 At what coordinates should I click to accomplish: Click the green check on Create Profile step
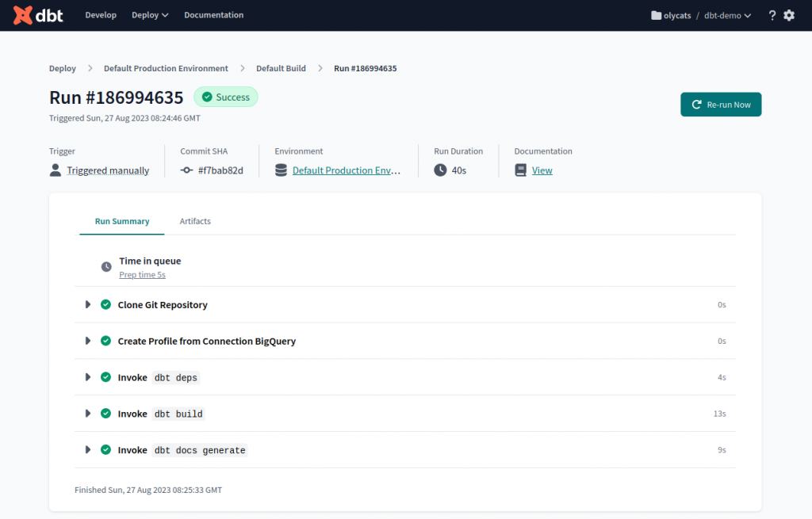[x=105, y=341]
